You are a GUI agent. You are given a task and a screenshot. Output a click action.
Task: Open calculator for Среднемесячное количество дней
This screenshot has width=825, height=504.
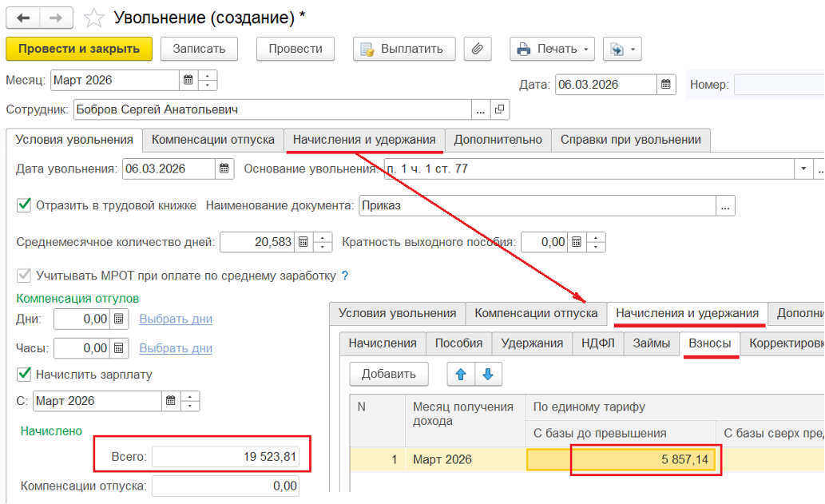pyautogui.click(x=303, y=242)
